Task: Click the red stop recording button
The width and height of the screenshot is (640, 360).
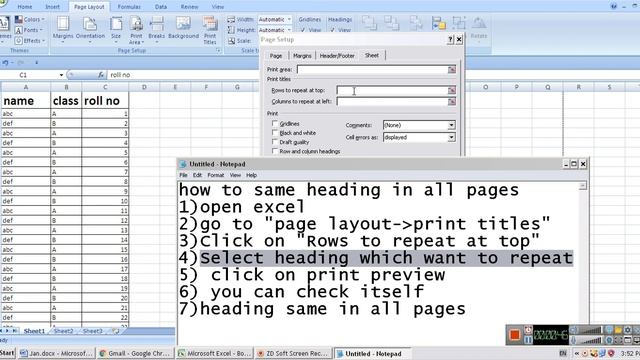Action: pos(514,335)
